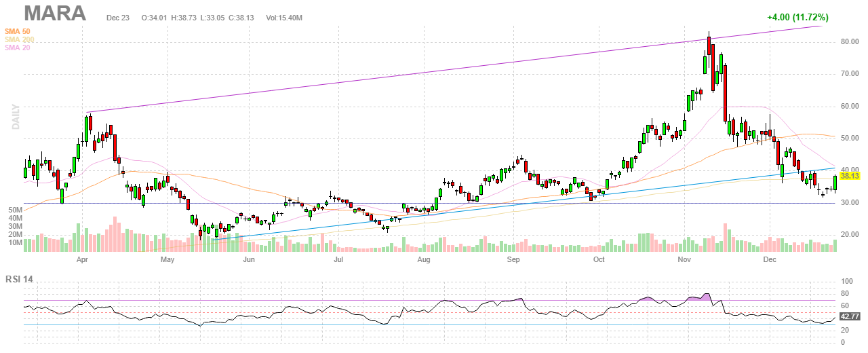
Task: Click the Vol:15.40M volume readout
Action: click(x=284, y=18)
